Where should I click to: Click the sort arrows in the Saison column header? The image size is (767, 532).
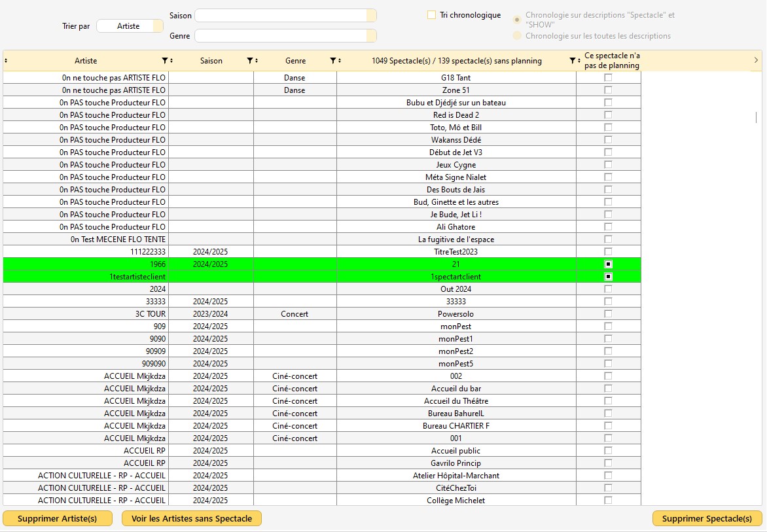257,61
